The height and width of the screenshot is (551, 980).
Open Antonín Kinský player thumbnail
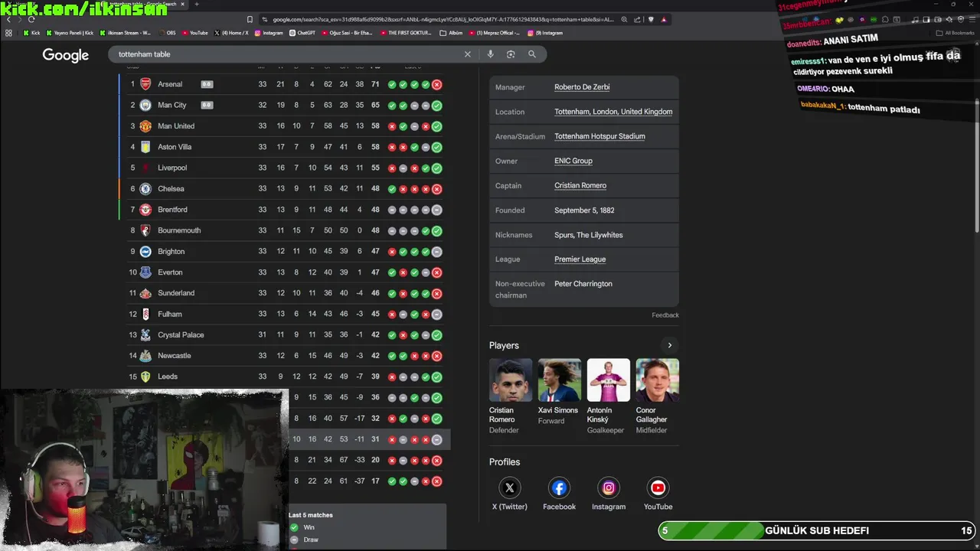click(609, 380)
